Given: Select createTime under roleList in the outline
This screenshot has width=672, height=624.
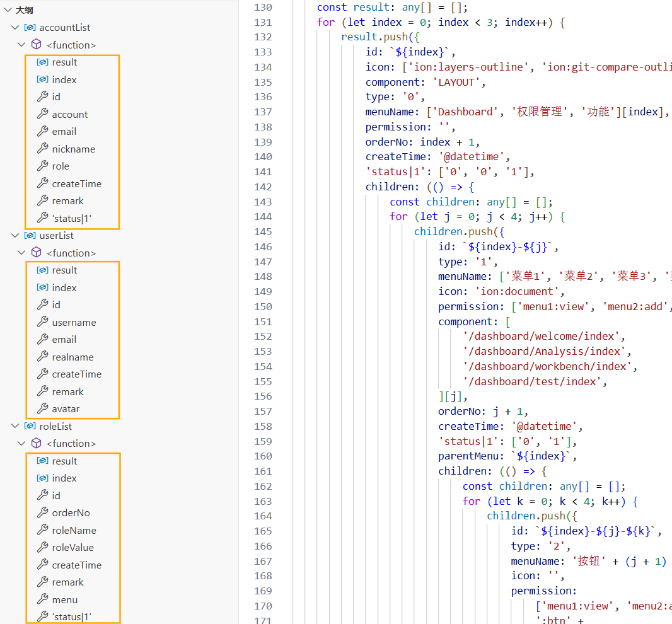Looking at the screenshot, I should (x=77, y=565).
